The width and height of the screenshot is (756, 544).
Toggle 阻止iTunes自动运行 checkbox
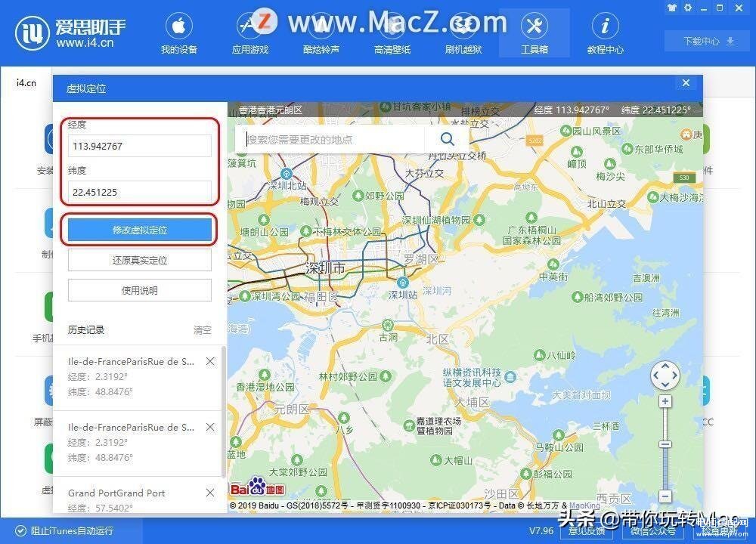point(20,531)
